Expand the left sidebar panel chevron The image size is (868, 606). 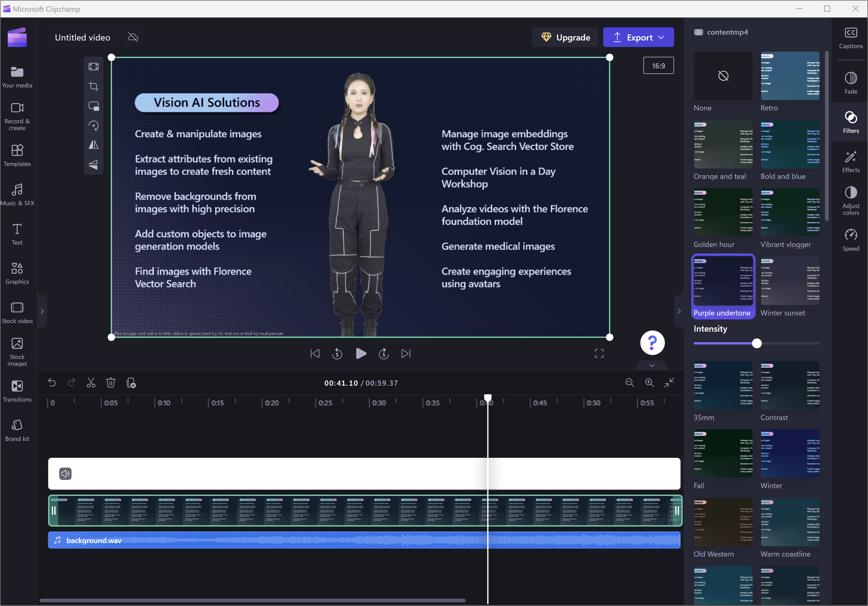click(x=42, y=311)
